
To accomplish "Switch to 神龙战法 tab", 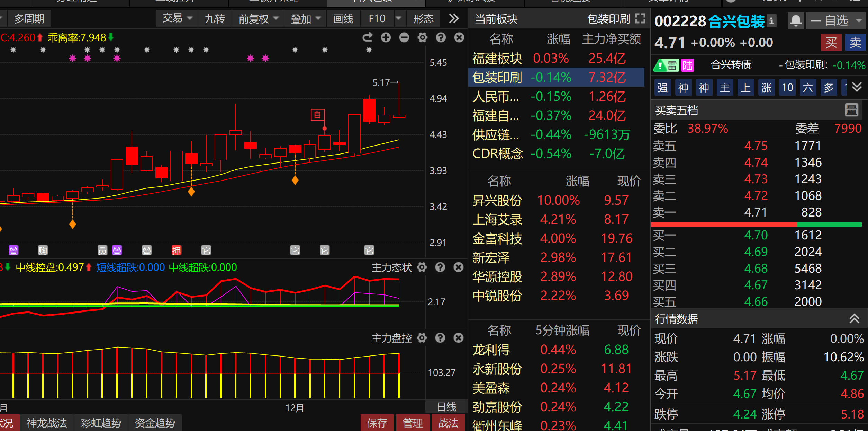I will [x=47, y=423].
